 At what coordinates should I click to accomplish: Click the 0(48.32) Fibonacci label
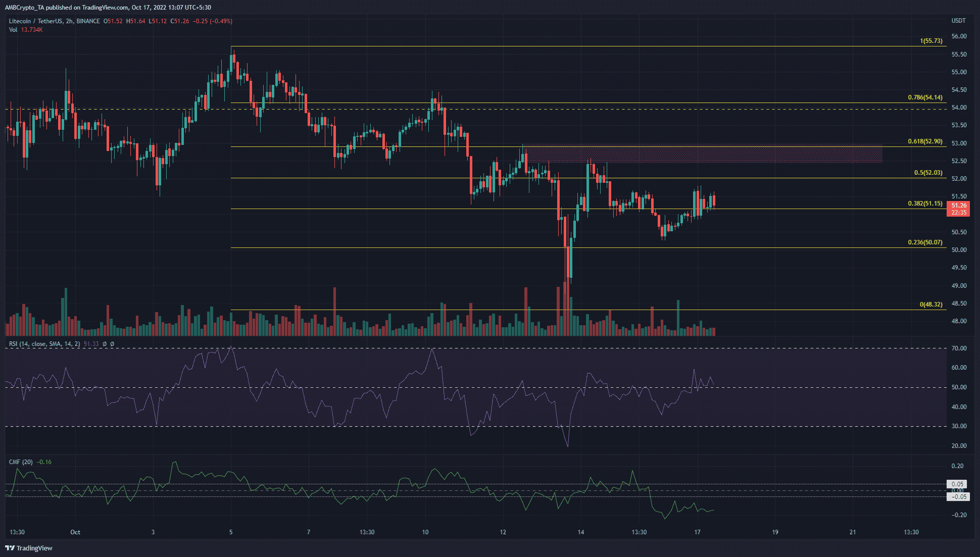point(931,305)
